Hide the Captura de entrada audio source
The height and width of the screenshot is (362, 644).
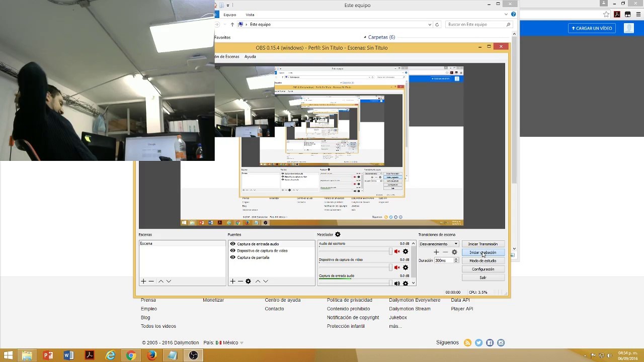pos(232,244)
